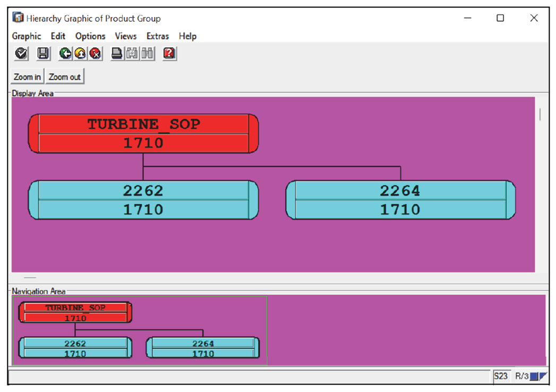Open the Edit menu
Screen dimensions: 556x392
[58, 36]
